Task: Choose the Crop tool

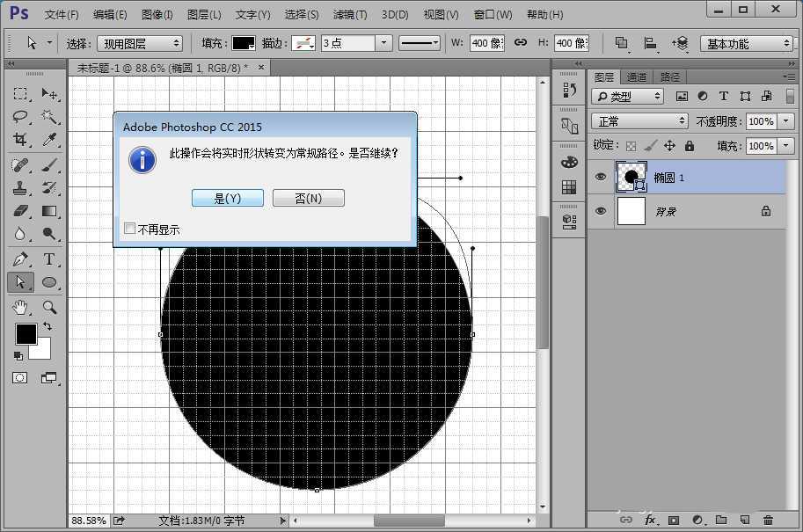Action: pos(21,140)
